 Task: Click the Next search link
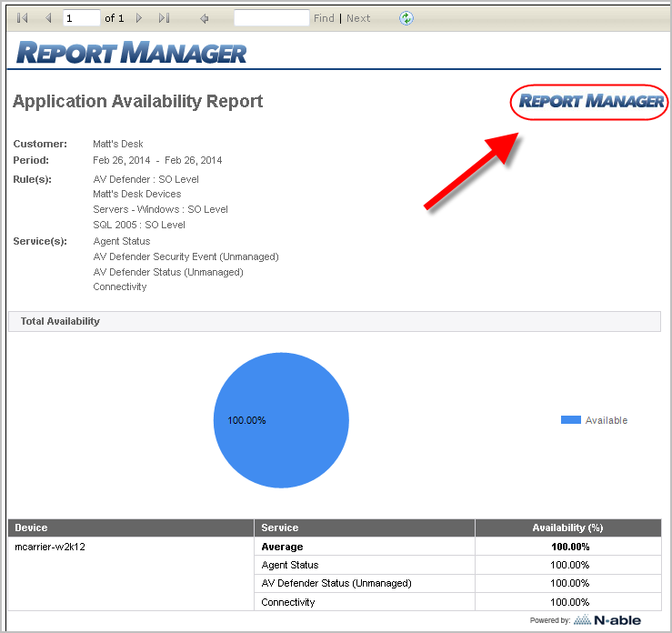pos(358,18)
